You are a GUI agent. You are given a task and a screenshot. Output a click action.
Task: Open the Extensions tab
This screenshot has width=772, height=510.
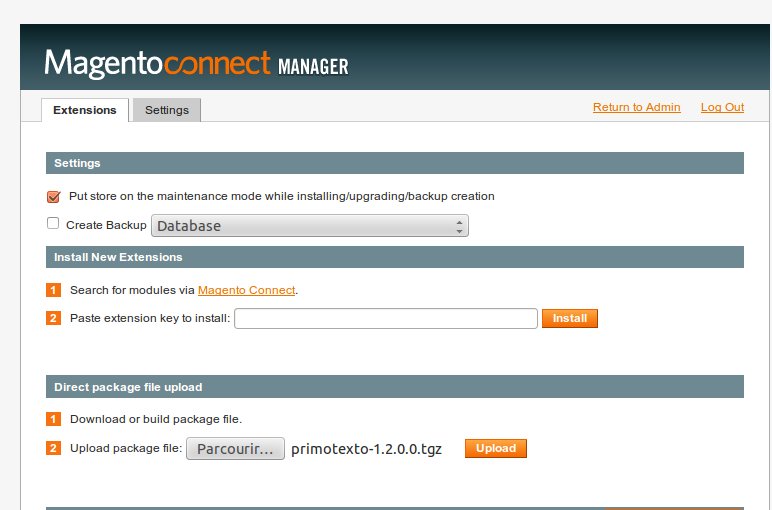click(85, 110)
